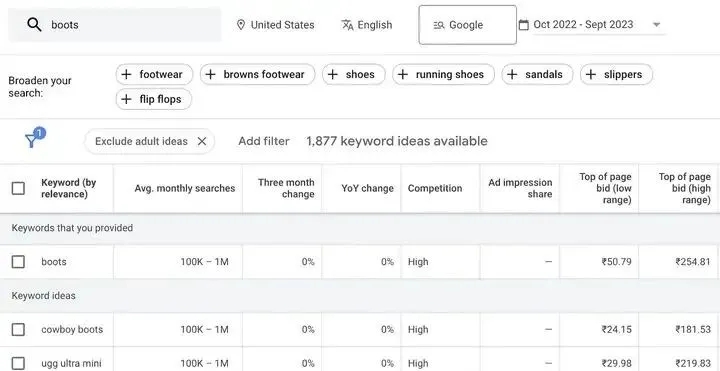Click the ₹219.83 high bid value
This screenshot has height=371, width=720.
click(x=693, y=363)
